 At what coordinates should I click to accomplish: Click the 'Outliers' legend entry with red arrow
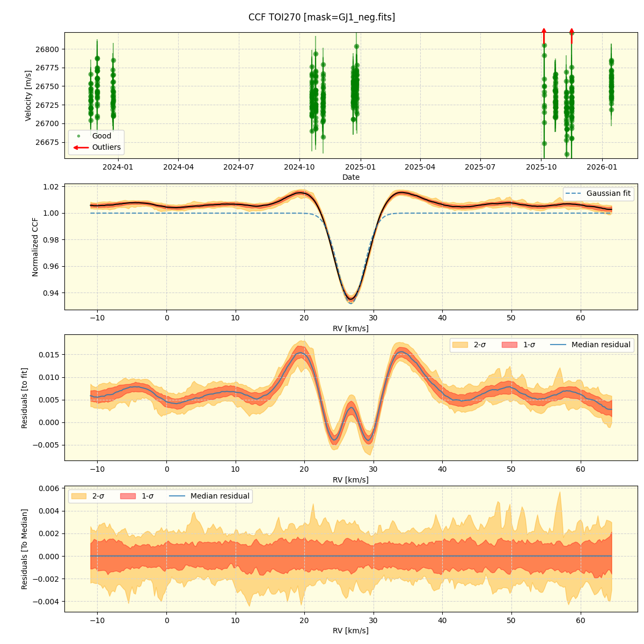point(96,148)
